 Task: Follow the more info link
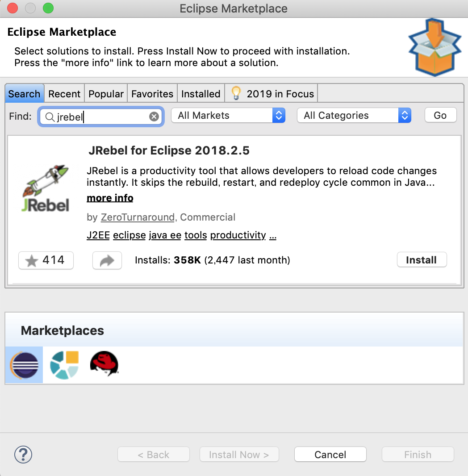110,198
